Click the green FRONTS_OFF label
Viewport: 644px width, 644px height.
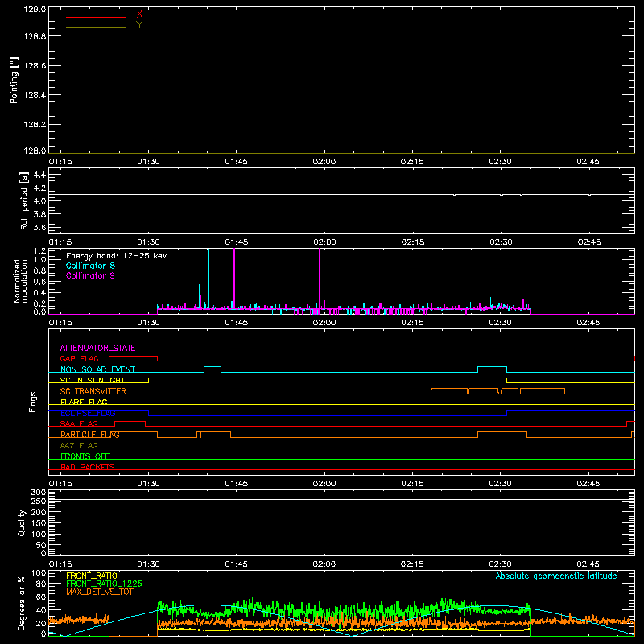tap(85, 456)
